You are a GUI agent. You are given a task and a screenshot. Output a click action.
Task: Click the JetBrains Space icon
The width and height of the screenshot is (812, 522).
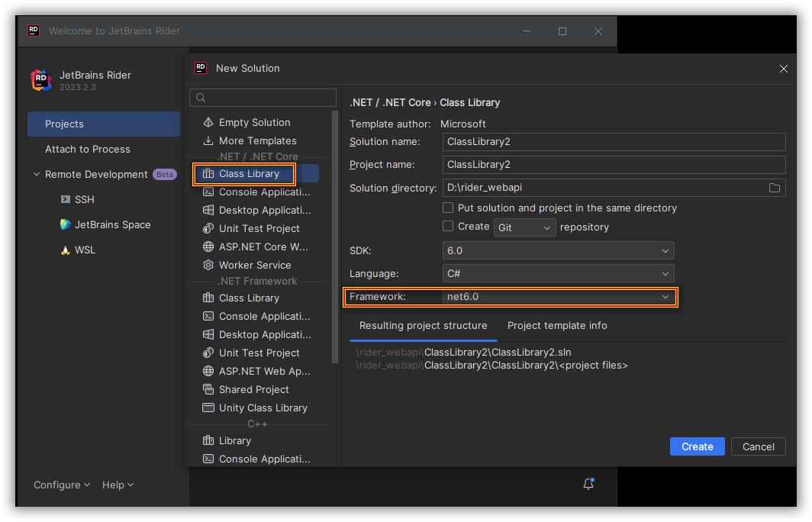pos(66,224)
